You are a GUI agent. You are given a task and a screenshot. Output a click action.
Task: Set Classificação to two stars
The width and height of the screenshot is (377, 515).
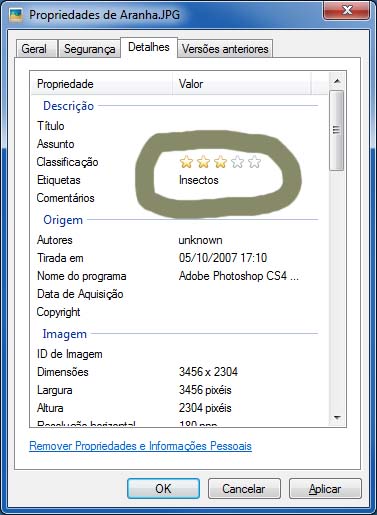coord(203,162)
